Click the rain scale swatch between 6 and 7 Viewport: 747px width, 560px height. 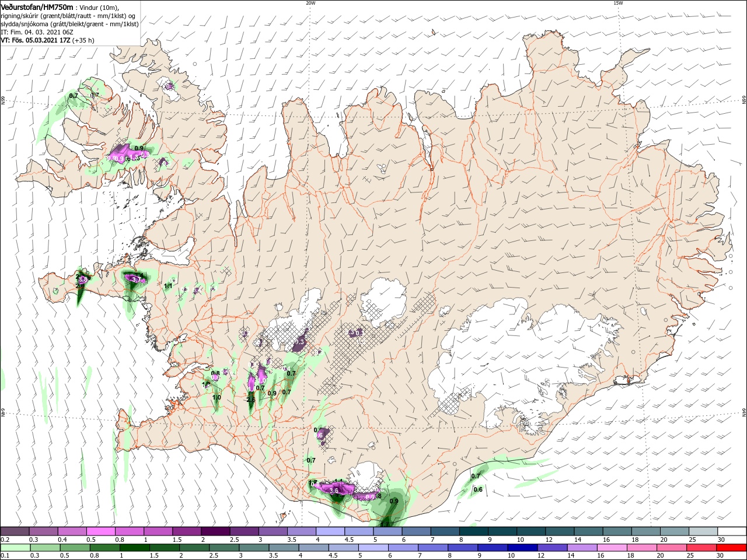point(402,548)
